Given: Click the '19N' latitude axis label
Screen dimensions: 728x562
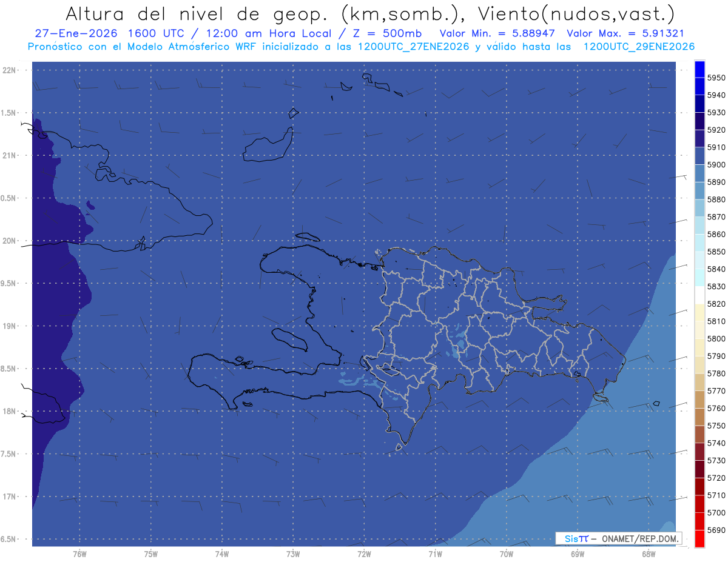Looking at the screenshot, I should pyautogui.click(x=10, y=326).
